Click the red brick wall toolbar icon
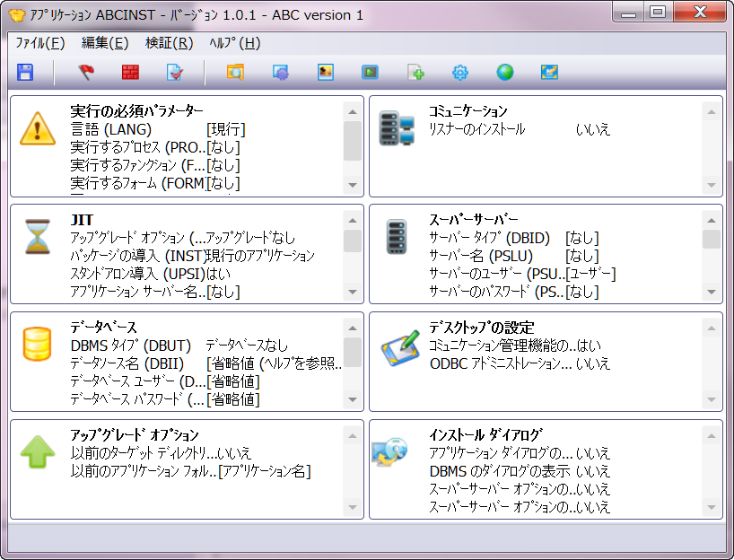Viewport: 734px width, 560px height. click(x=130, y=73)
